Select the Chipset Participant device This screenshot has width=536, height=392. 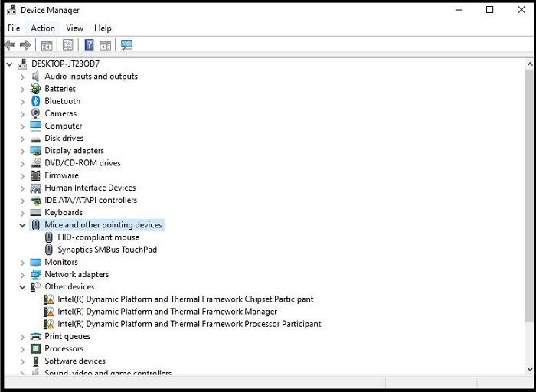coord(185,299)
